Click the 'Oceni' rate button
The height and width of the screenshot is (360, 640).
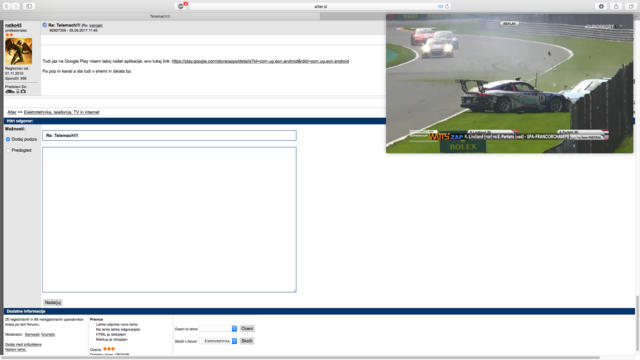tap(247, 329)
